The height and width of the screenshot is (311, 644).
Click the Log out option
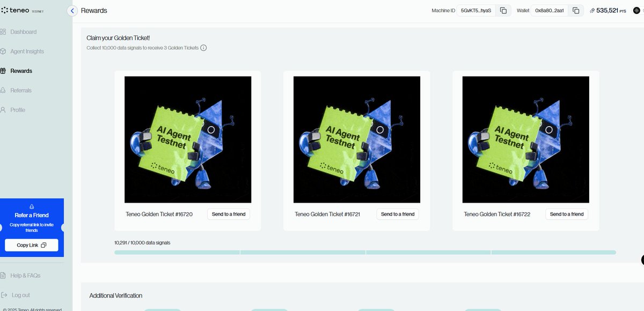[x=20, y=295]
